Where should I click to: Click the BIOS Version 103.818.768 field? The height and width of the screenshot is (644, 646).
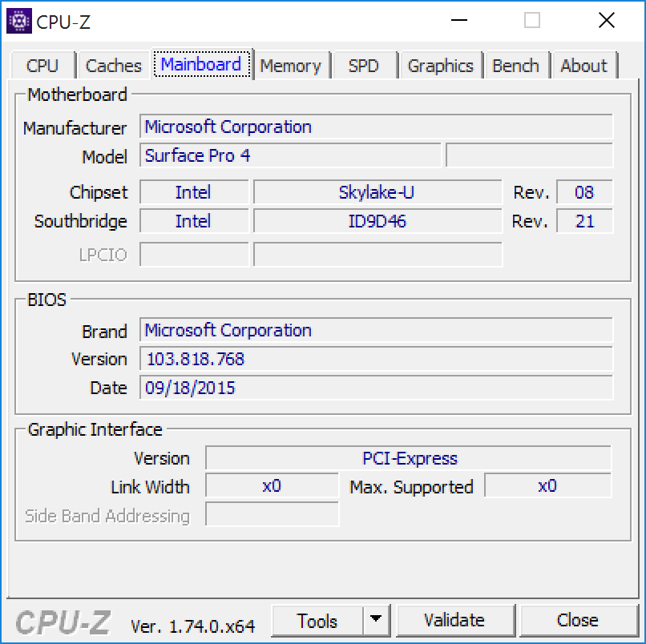tap(376, 359)
